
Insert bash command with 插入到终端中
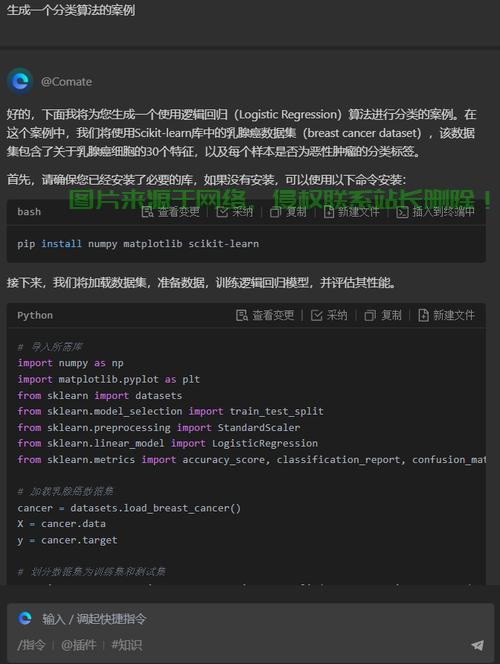(x=435, y=211)
